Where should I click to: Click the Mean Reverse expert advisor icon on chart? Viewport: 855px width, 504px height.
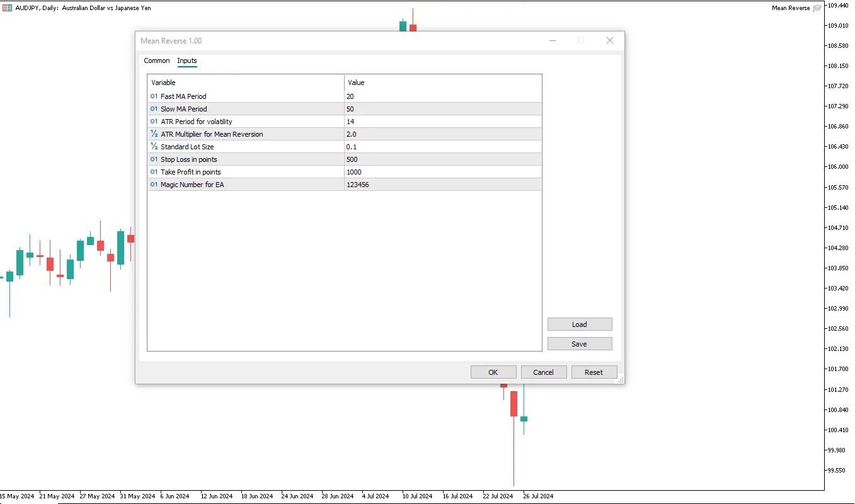tap(817, 8)
